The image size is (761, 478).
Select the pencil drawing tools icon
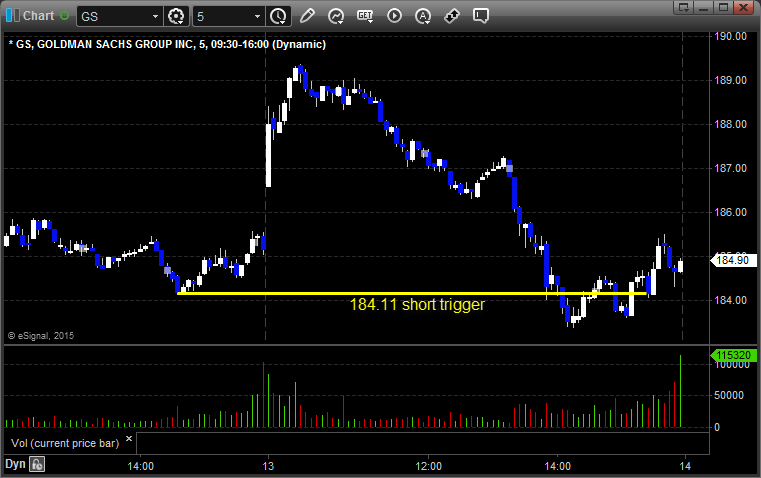tap(307, 16)
